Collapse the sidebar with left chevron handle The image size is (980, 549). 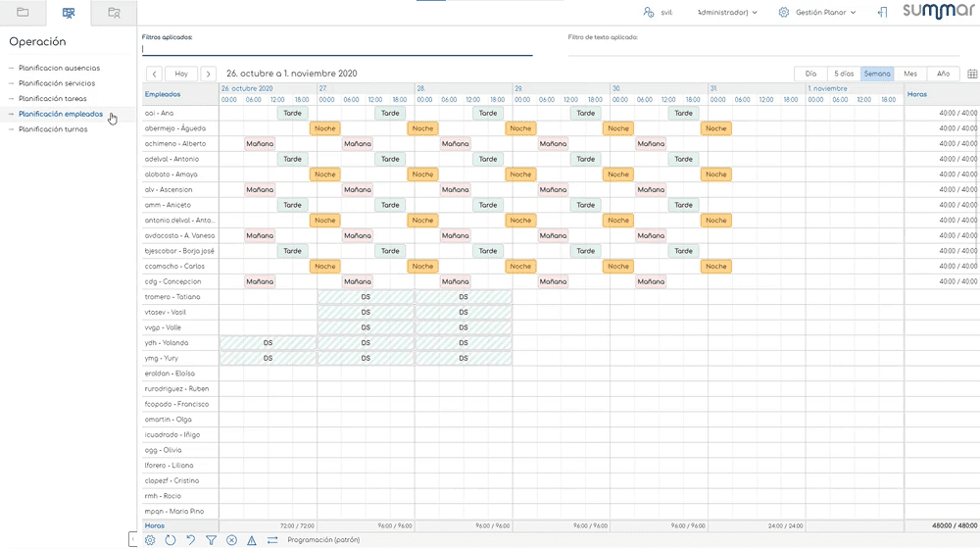click(x=132, y=539)
